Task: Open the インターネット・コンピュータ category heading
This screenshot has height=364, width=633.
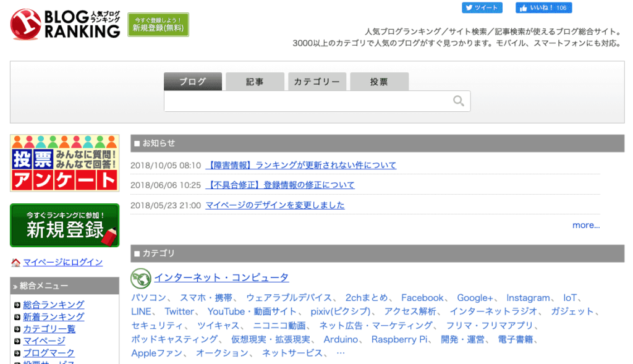Action: (221, 277)
